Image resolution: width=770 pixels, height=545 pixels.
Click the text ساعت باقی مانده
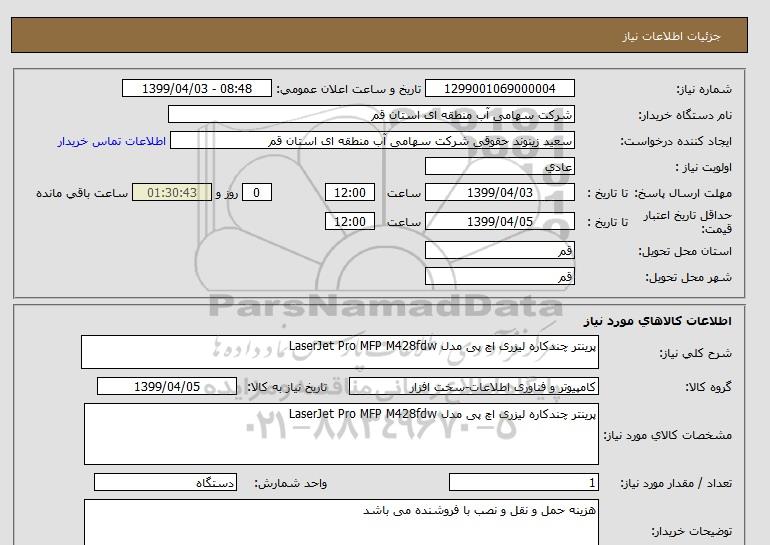[82, 193]
